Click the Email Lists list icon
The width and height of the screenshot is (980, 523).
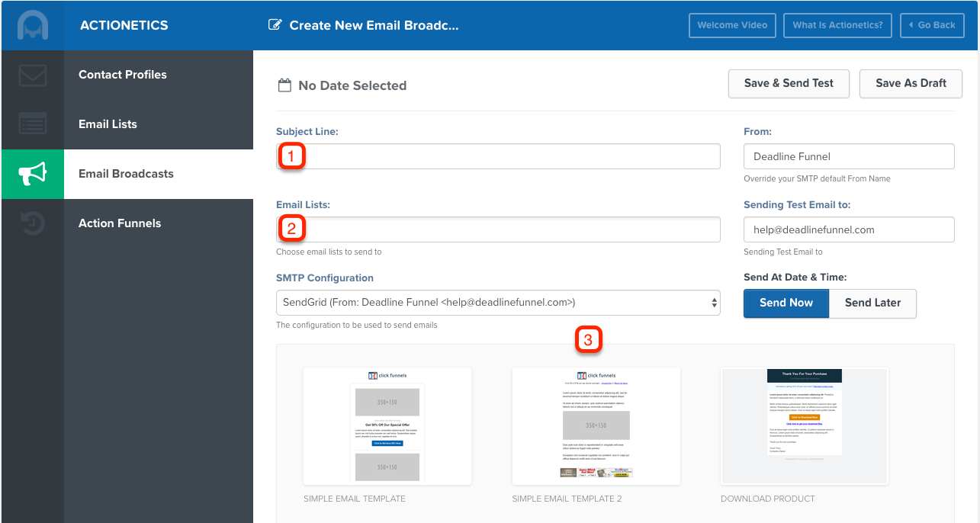33,124
